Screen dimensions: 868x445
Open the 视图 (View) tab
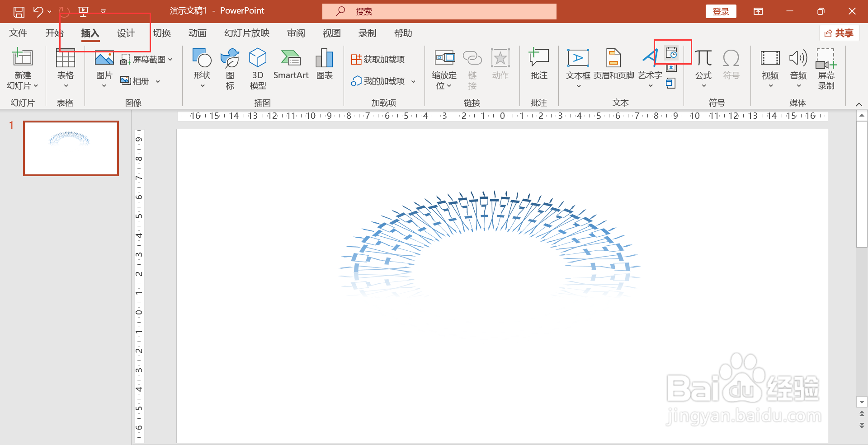click(x=331, y=33)
